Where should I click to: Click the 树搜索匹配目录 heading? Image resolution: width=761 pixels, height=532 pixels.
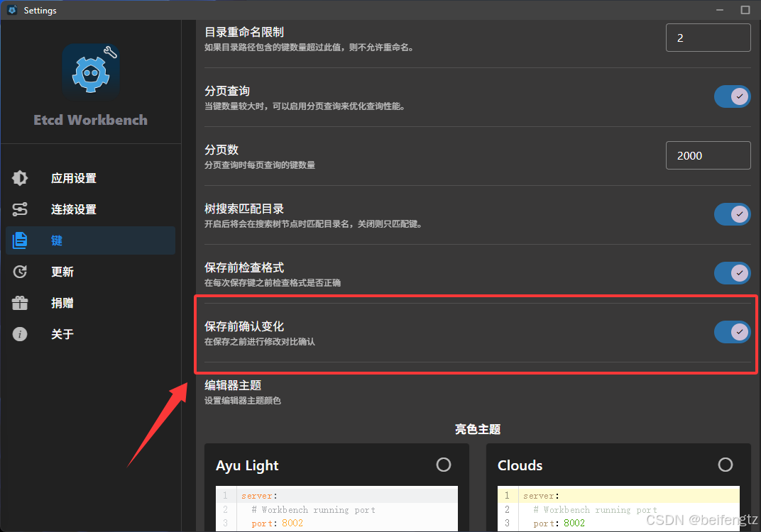click(x=244, y=209)
